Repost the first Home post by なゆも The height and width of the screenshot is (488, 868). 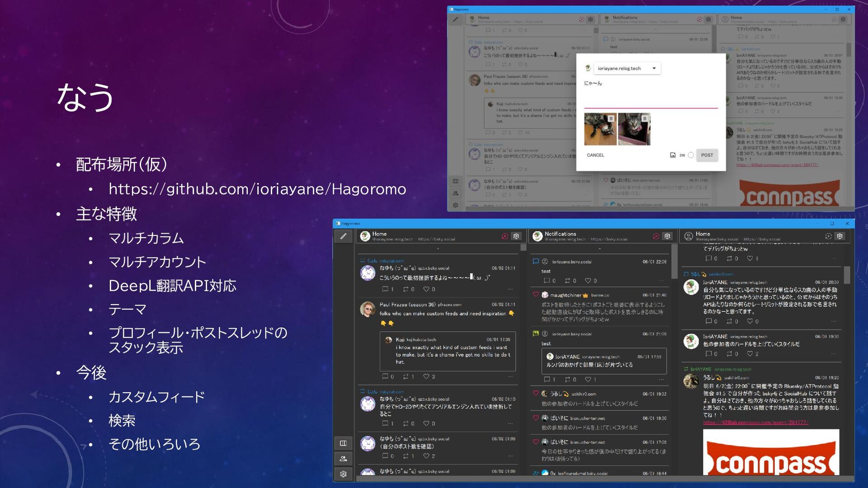(x=406, y=289)
